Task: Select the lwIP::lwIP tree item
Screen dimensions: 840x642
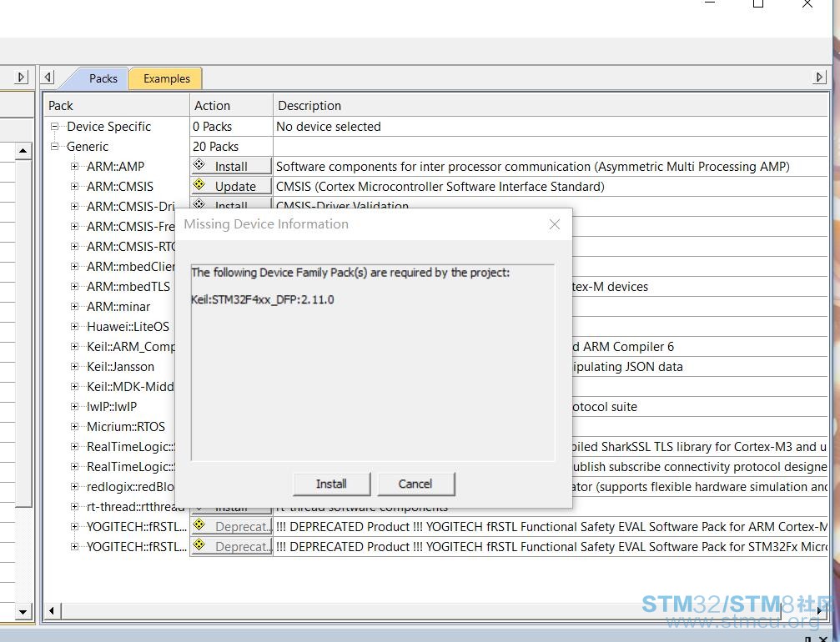Action: [112, 407]
